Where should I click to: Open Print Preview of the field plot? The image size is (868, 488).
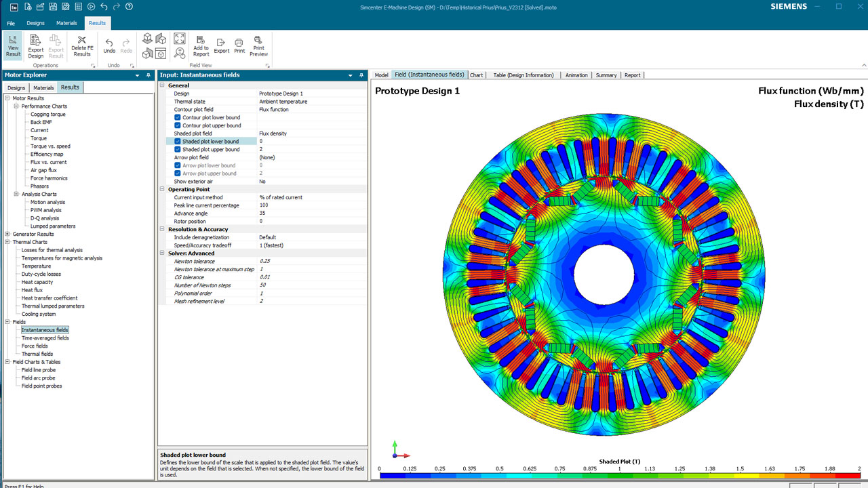coord(258,46)
